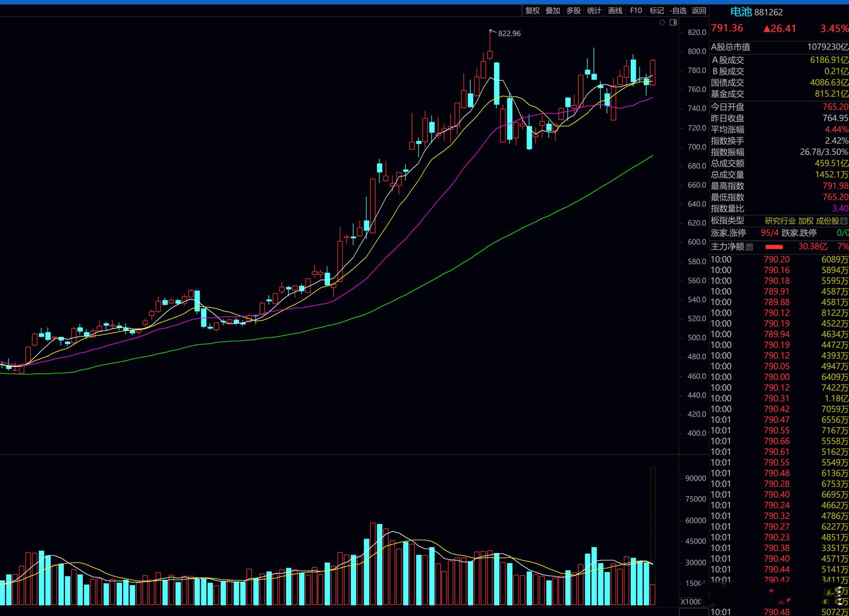Remove from watchlist via -自选
The width and height of the screenshot is (849, 616).
coord(677,11)
